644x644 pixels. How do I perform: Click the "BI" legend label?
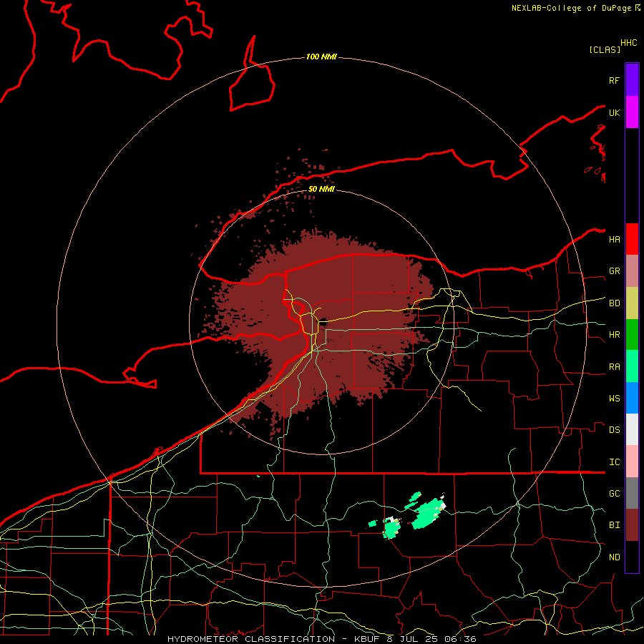[614, 525]
